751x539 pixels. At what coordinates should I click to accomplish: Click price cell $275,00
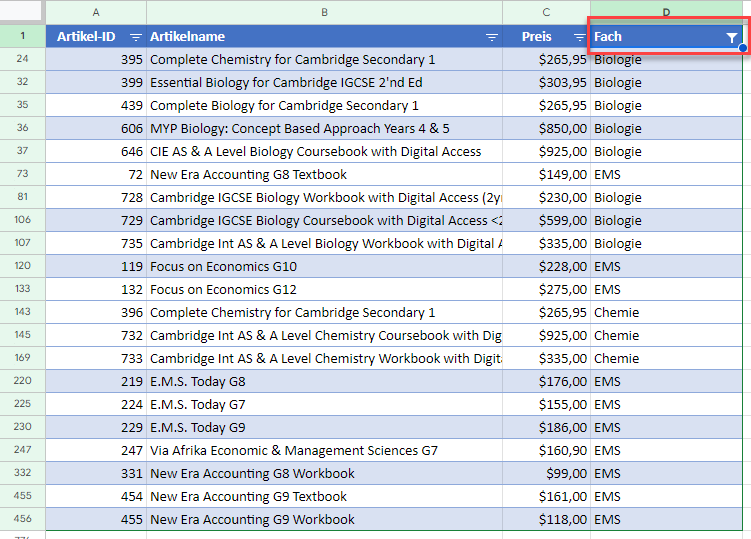(x=546, y=289)
